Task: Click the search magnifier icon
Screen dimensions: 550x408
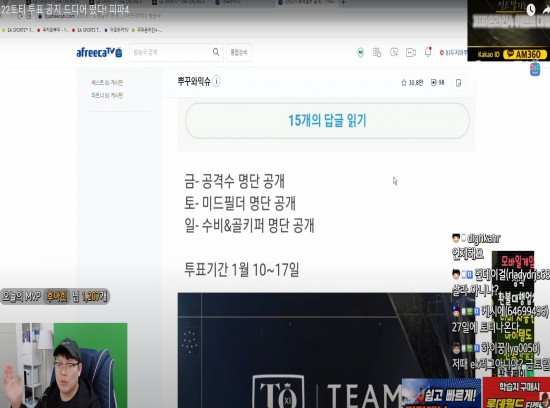Action: coord(216,52)
